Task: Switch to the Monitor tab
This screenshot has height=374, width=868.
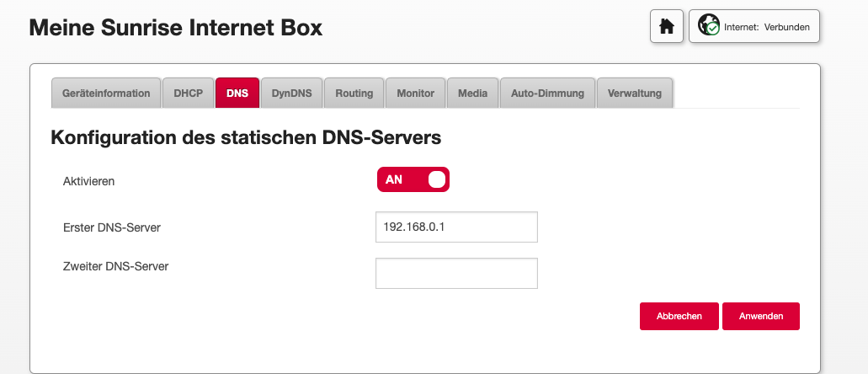Action: click(415, 93)
